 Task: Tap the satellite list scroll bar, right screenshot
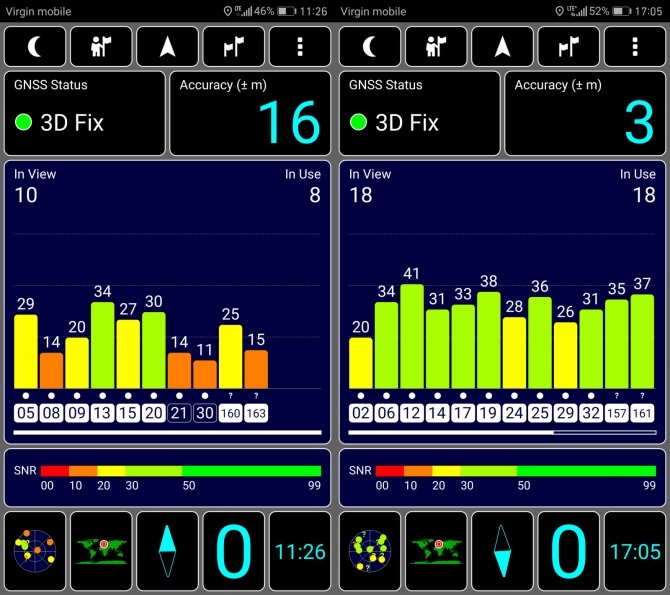pos(502,433)
